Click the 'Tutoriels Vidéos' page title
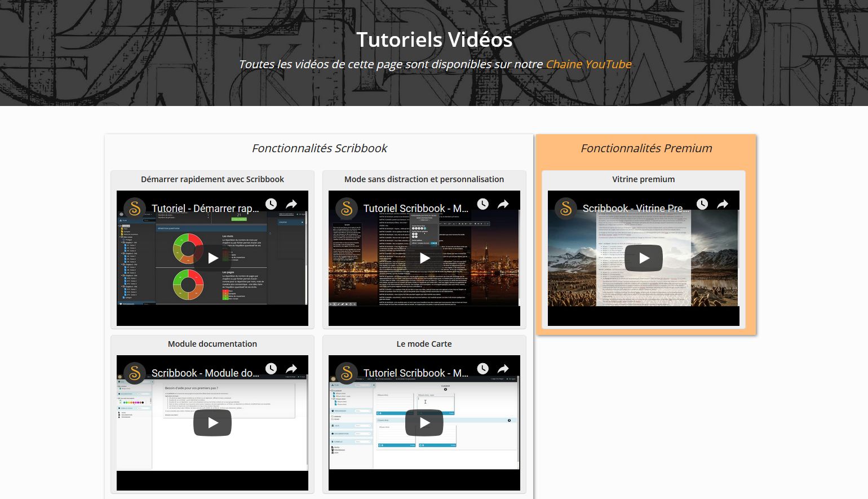The width and height of the screenshot is (868, 499). 434,39
